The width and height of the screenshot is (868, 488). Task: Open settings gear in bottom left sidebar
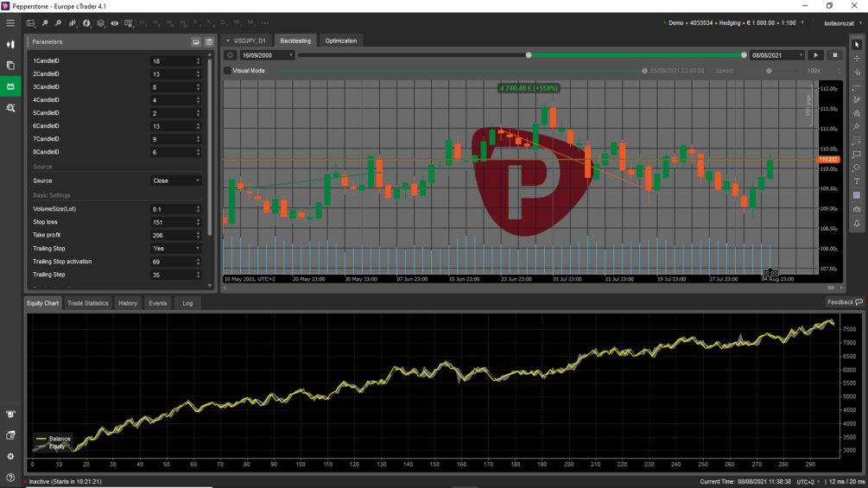10,456
